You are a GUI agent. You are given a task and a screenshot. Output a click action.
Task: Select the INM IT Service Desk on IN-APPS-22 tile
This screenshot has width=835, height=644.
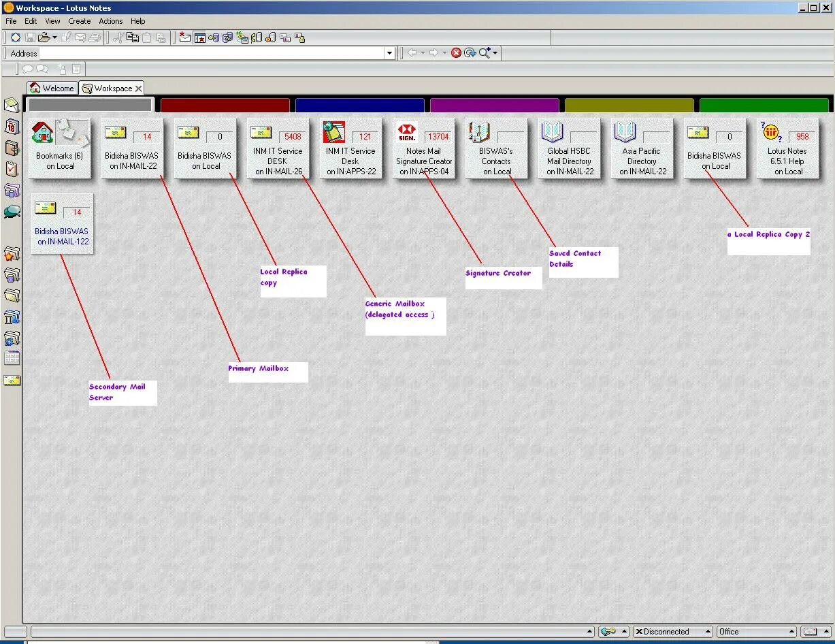click(x=350, y=148)
